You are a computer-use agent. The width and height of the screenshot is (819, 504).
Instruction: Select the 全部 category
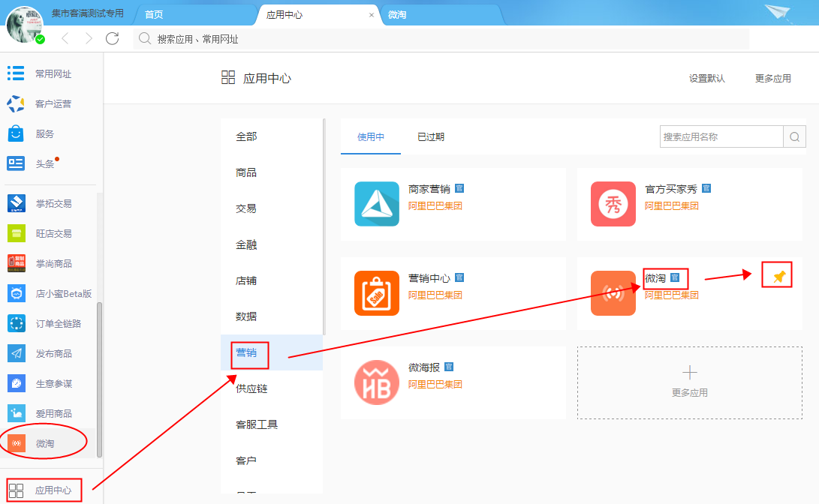tap(272, 136)
